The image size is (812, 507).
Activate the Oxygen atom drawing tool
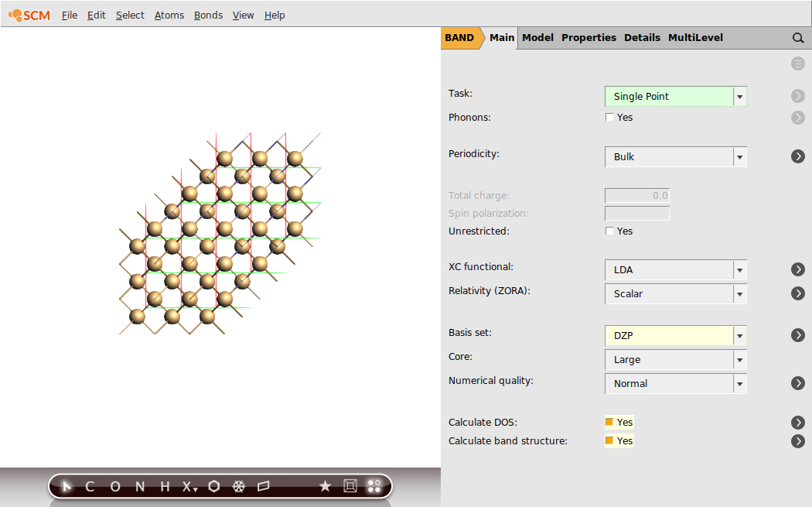pyautogui.click(x=114, y=486)
